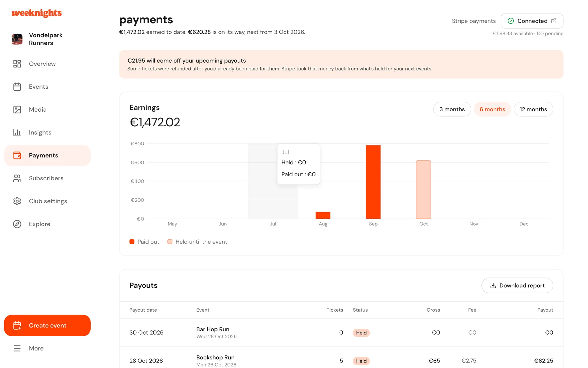
Task: Click the October held bar
Action: pyautogui.click(x=423, y=190)
